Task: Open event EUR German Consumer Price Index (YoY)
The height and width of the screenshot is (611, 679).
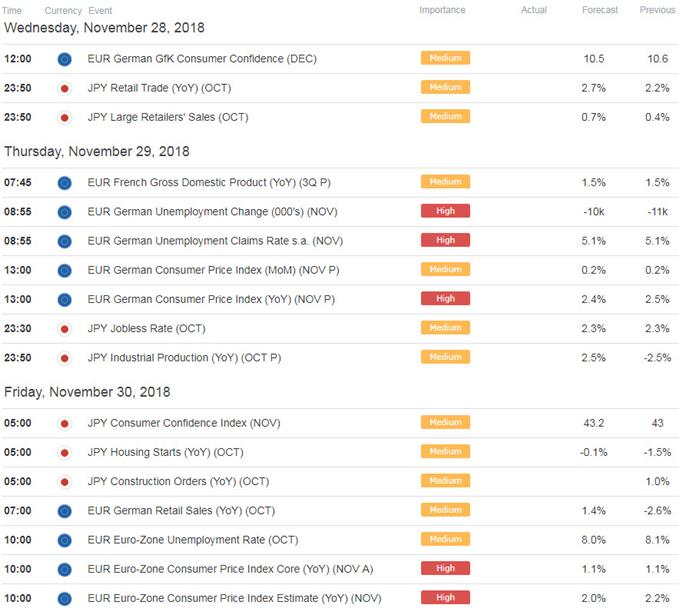Action: point(211,300)
